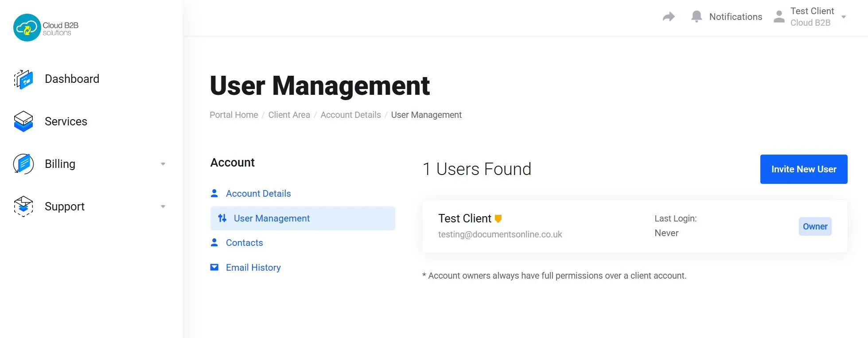Click the Cloud B2B solutions logo
The image size is (868, 338).
pyautogui.click(x=46, y=27)
